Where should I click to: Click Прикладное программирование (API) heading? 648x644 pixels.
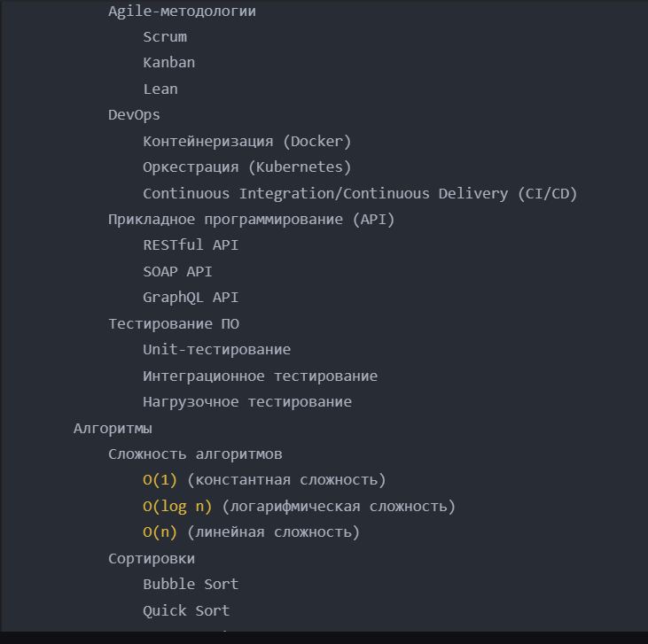[x=252, y=220]
